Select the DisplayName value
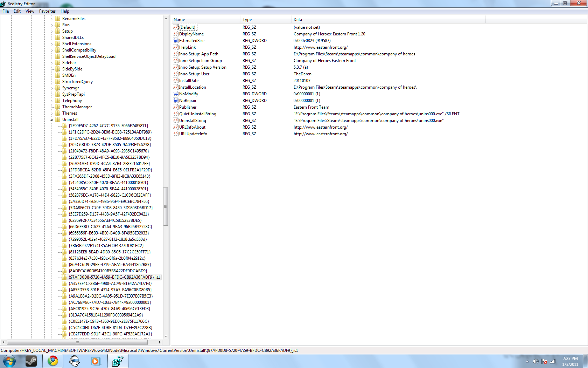588x368 pixels. click(x=191, y=34)
